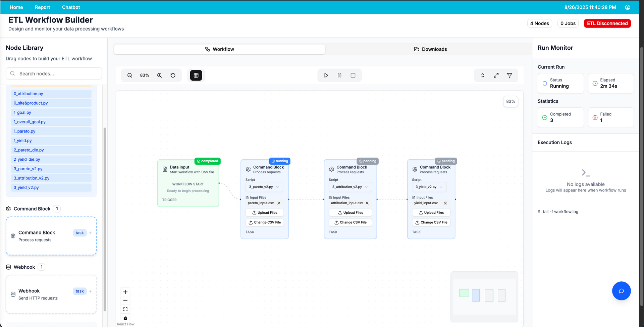Screen dimensions: 644x327
Task: Switch to the Downloads tab
Action: point(430,49)
